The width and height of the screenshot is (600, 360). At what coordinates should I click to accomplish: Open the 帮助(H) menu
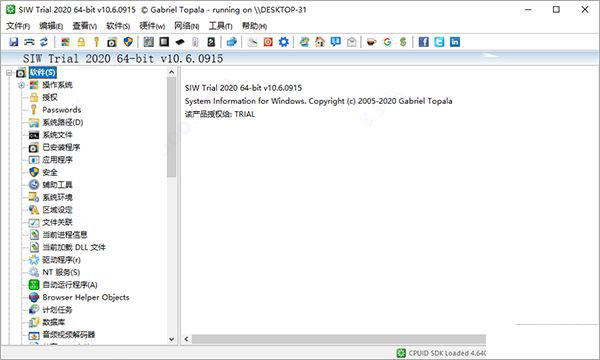click(254, 26)
